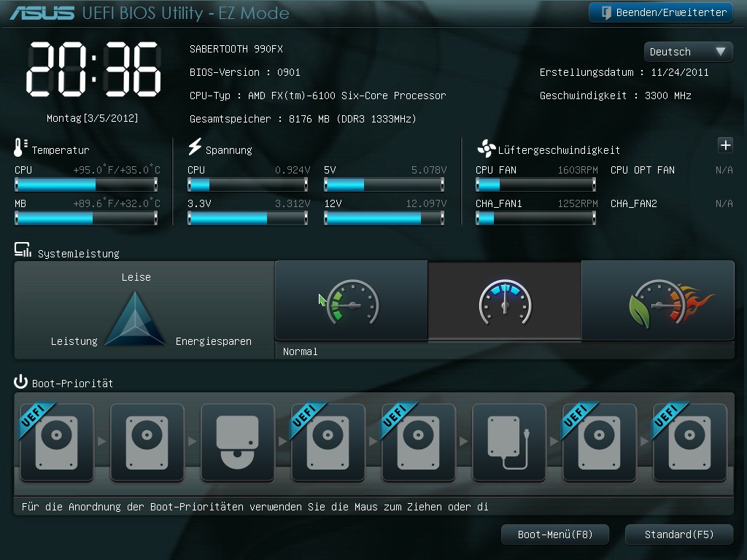This screenshot has width=747, height=560.
Task: Click the 20:36 digital clock
Action: 93,69
